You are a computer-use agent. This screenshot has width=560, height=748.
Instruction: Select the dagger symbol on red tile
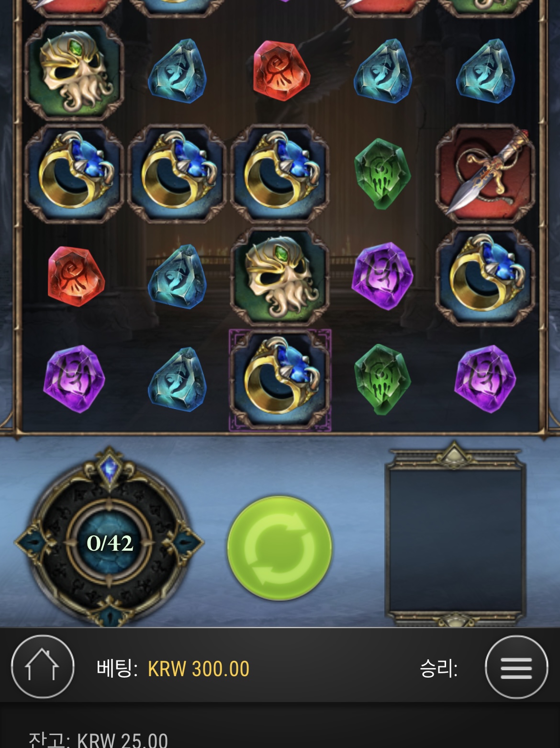(485, 174)
